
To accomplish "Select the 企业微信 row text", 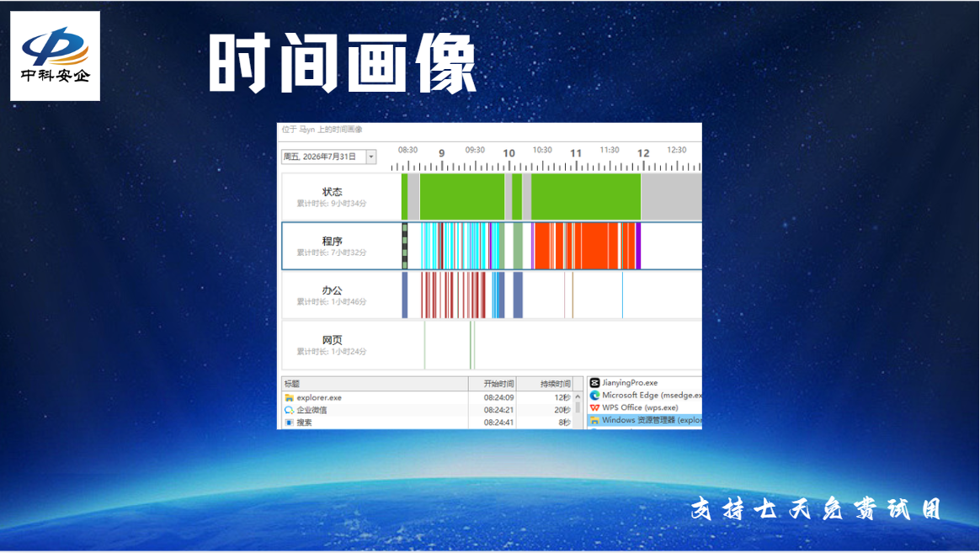I will [312, 410].
